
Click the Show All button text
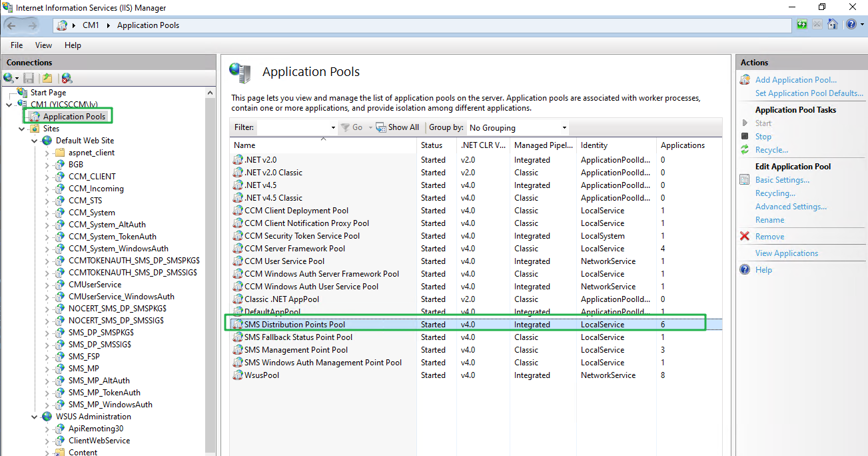[x=404, y=127]
